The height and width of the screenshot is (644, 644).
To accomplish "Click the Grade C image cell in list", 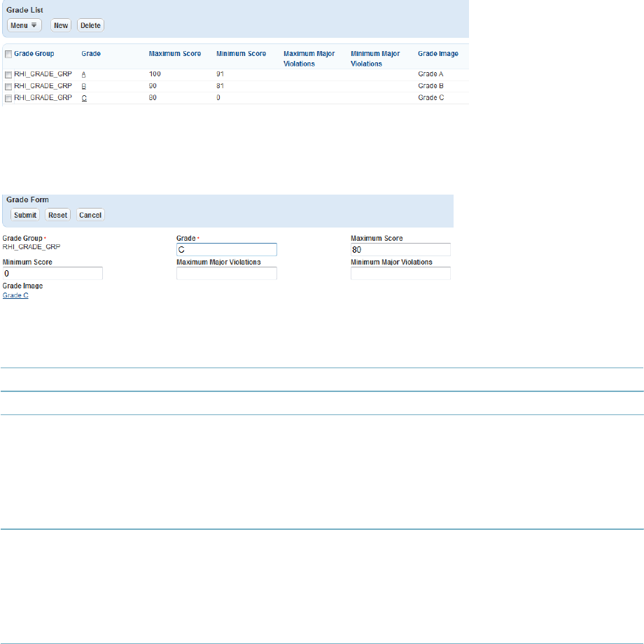I will tap(430, 98).
